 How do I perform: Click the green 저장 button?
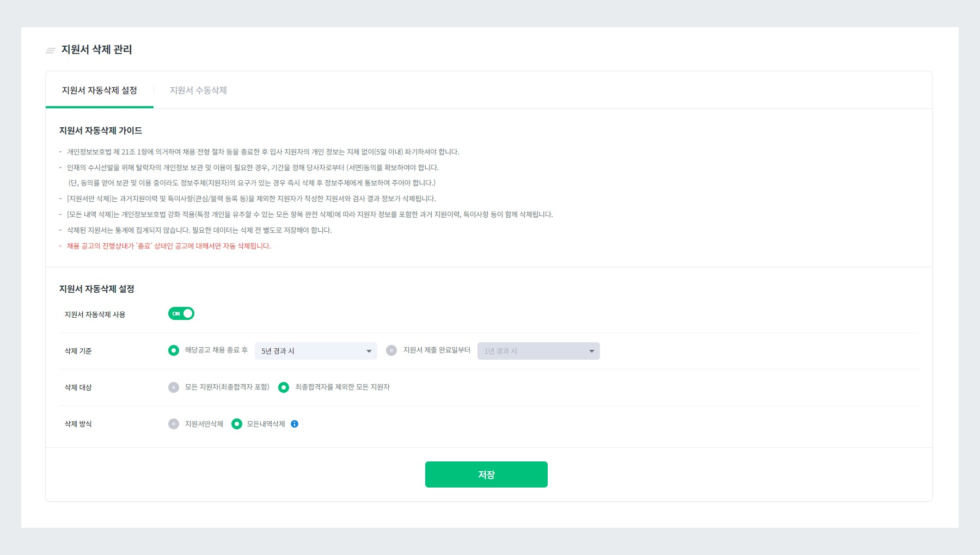point(486,474)
